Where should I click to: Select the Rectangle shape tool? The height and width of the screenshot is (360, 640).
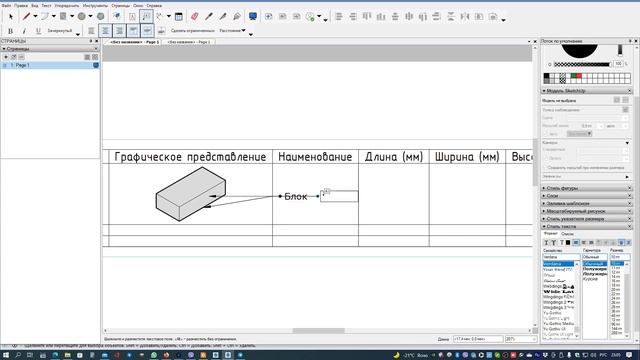[63, 16]
